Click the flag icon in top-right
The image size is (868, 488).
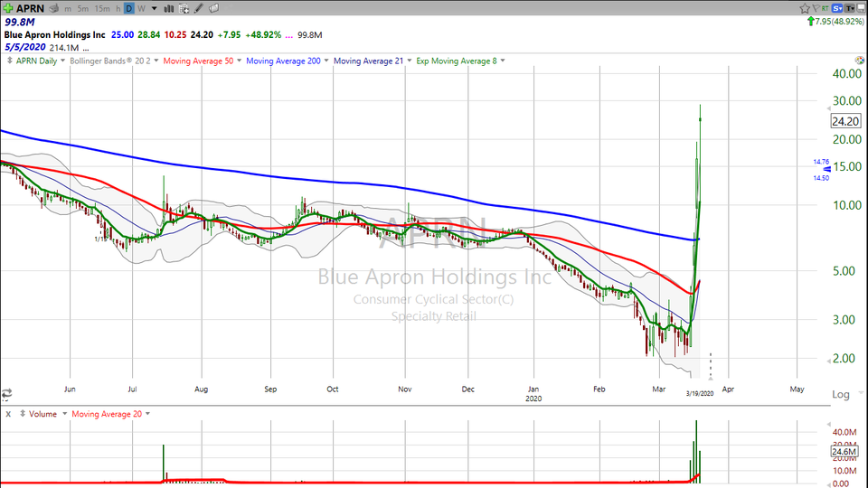tap(816, 8)
